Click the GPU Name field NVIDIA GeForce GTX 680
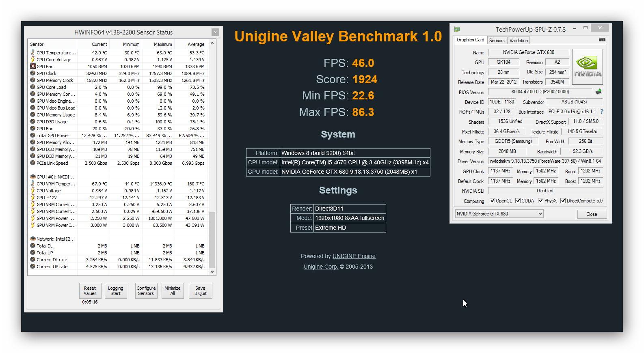 528,52
